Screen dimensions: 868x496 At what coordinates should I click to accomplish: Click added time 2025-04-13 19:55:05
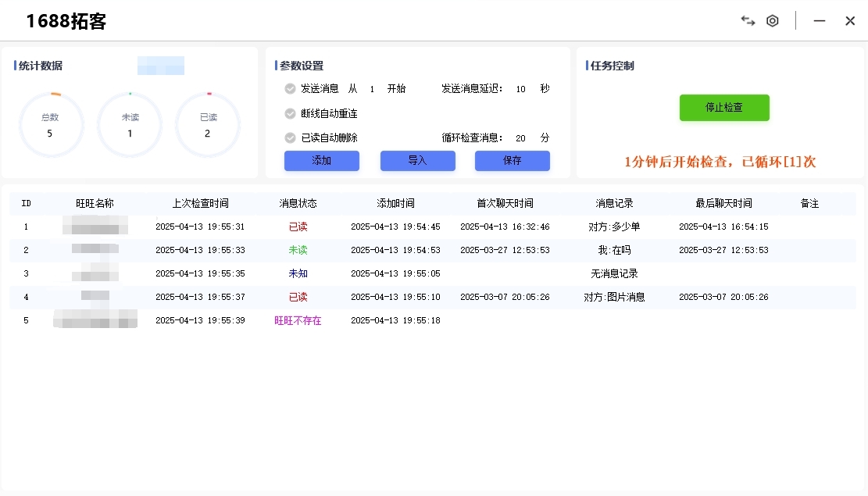[395, 273]
